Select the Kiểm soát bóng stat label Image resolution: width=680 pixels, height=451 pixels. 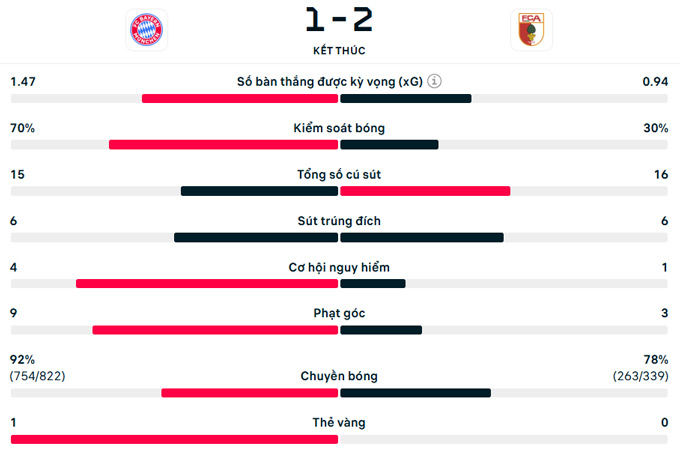click(339, 128)
